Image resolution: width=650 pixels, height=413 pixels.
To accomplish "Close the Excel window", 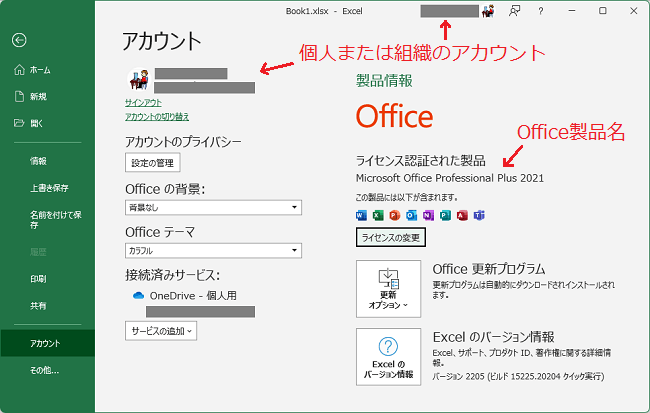I will click(633, 11).
